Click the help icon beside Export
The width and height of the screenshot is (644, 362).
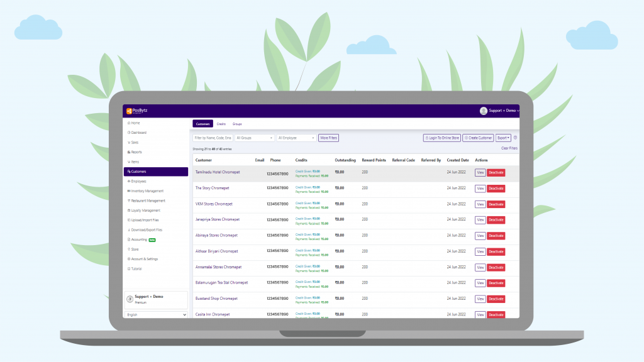[x=515, y=138]
